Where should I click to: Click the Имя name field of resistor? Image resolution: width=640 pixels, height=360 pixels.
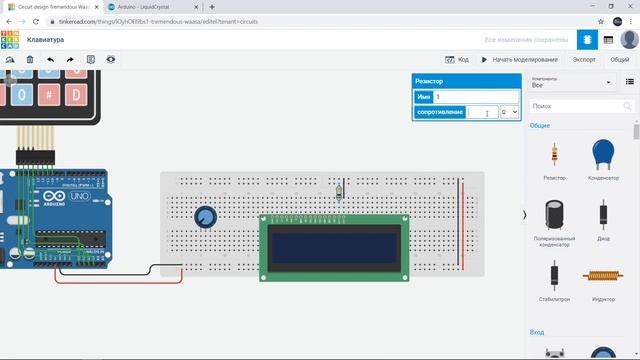(x=476, y=97)
